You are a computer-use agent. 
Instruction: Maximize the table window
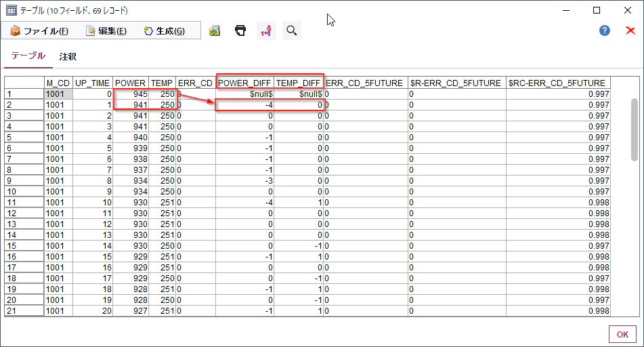tap(597, 10)
